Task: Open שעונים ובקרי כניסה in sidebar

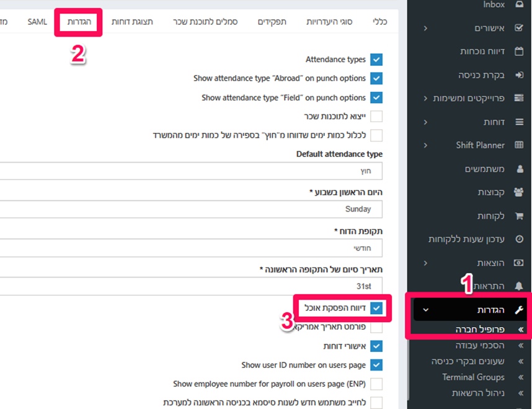Action: tap(468, 361)
